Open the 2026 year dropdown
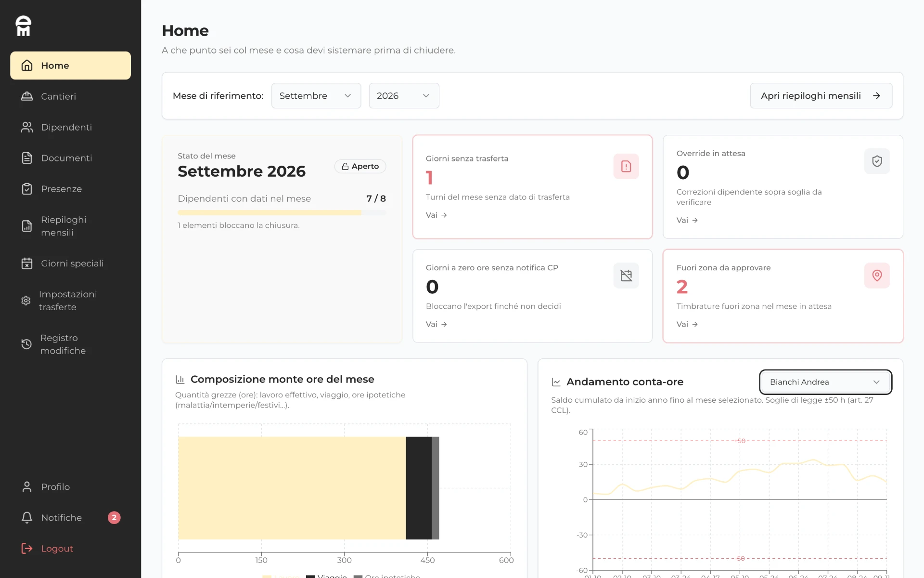924x578 pixels. [x=404, y=96]
